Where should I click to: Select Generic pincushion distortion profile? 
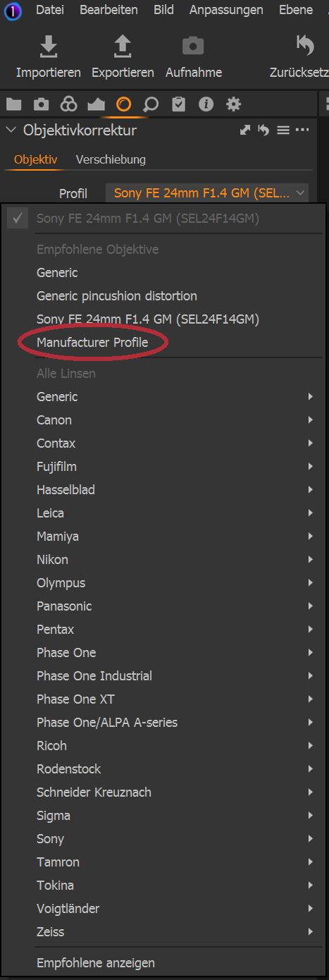click(117, 296)
